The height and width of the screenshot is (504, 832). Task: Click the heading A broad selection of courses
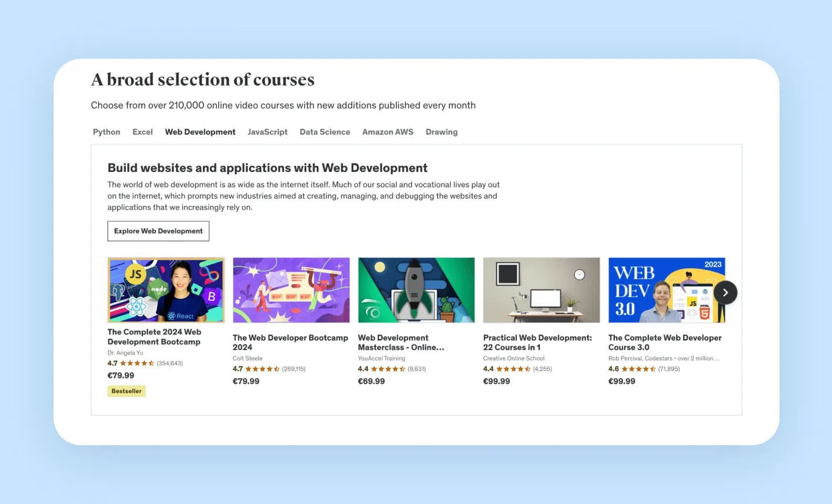[x=203, y=80]
